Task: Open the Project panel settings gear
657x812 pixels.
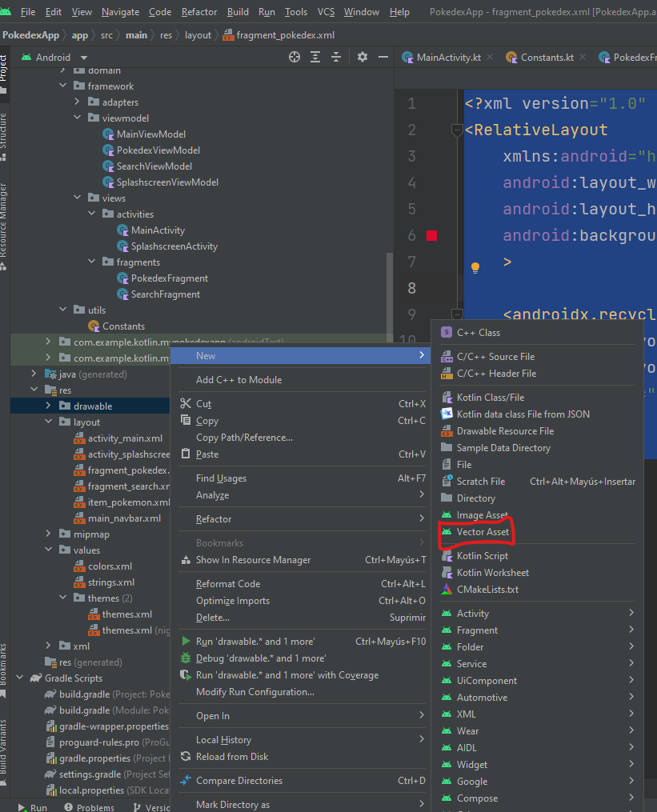Action: [x=363, y=57]
